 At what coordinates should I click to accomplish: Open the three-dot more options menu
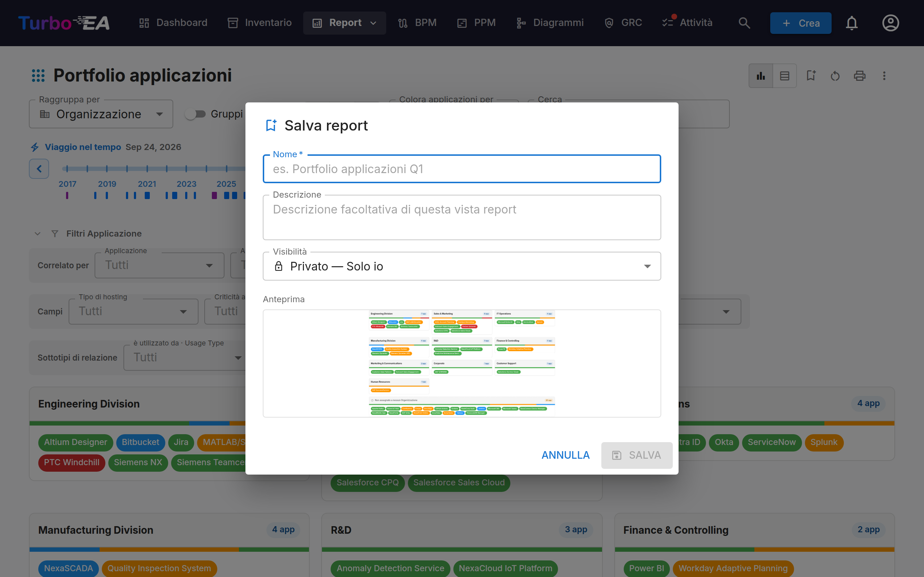pyautogui.click(x=884, y=76)
